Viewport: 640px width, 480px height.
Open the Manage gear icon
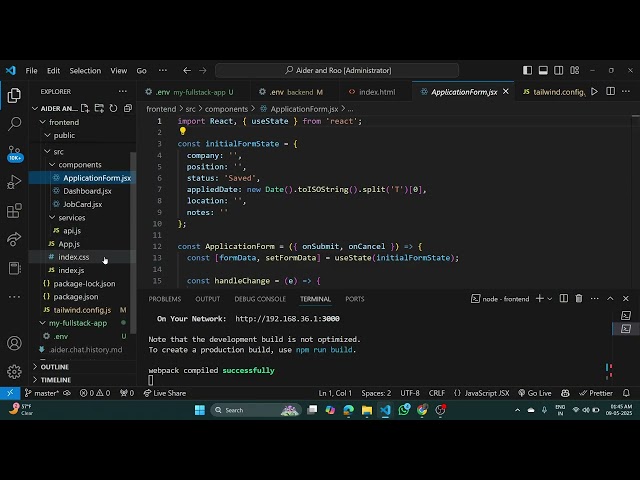tap(14, 372)
